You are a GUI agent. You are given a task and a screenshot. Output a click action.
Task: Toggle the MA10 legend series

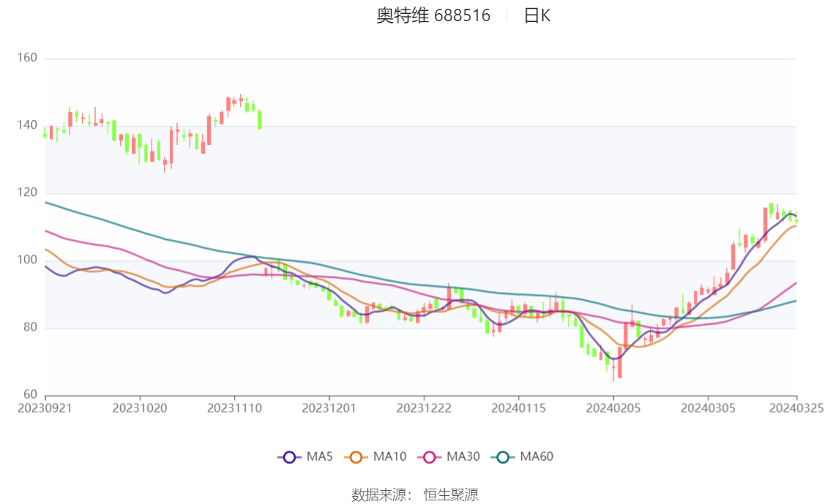[375, 456]
